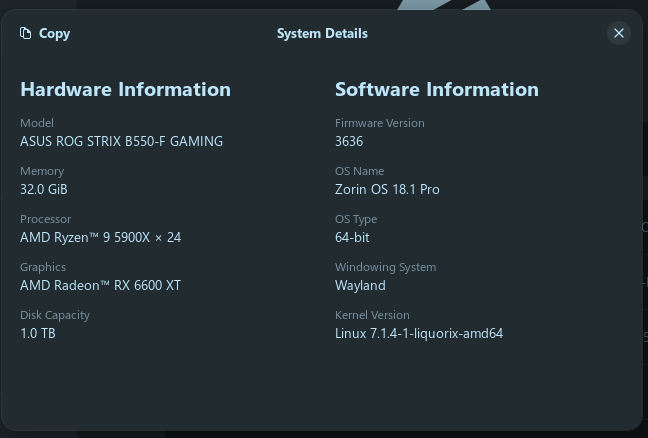648x438 pixels.
Task: Click the copy clipboard icon
Action: click(x=26, y=33)
